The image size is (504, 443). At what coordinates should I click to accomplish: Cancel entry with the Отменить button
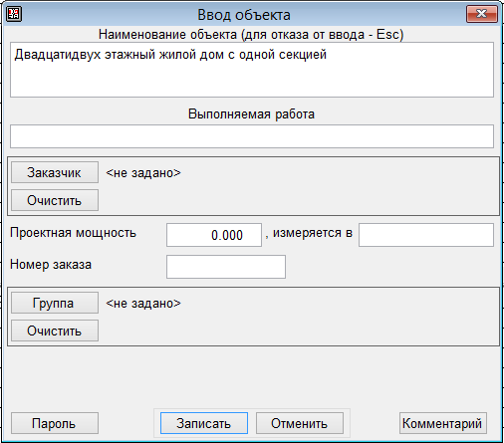300,423
